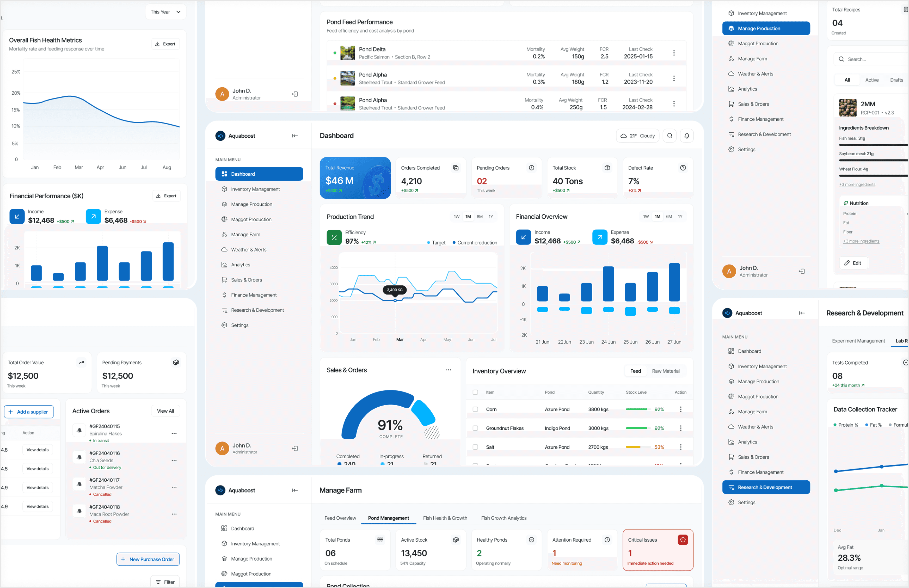This screenshot has width=909, height=588.
Task: Collapse the sidebar in the Dashboard window
Action: point(295,136)
